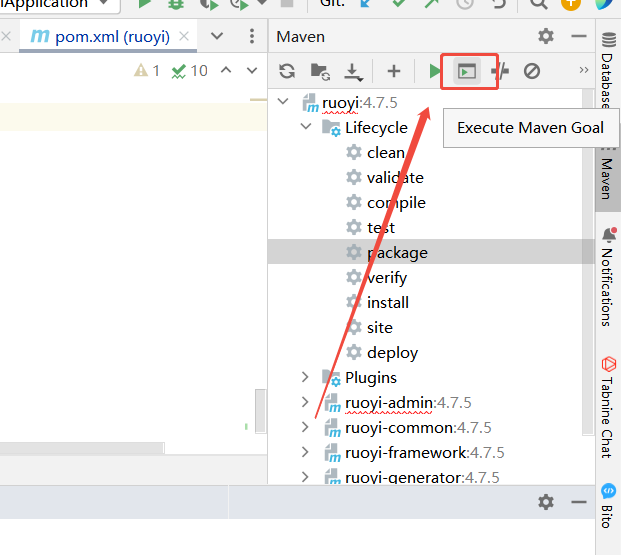621x555 pixels.
Task: Go to previous highlighted error
Action: [x=226, y=70]
